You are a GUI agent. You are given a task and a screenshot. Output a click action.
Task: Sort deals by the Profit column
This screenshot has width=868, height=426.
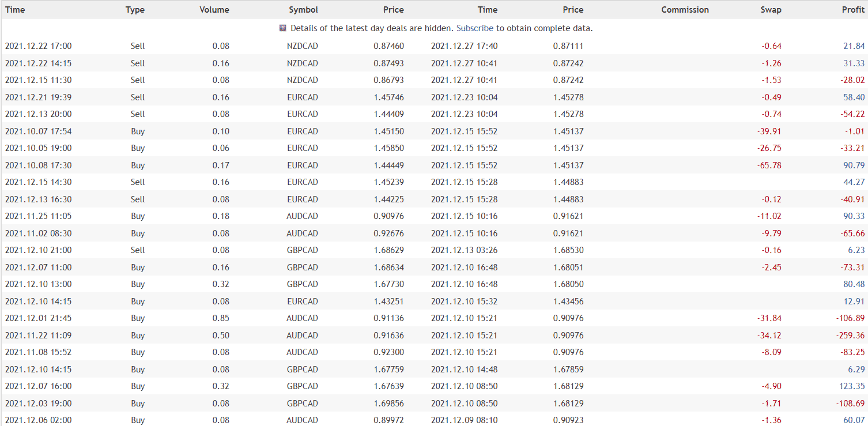pyautogui.click(x=853, y=10)
